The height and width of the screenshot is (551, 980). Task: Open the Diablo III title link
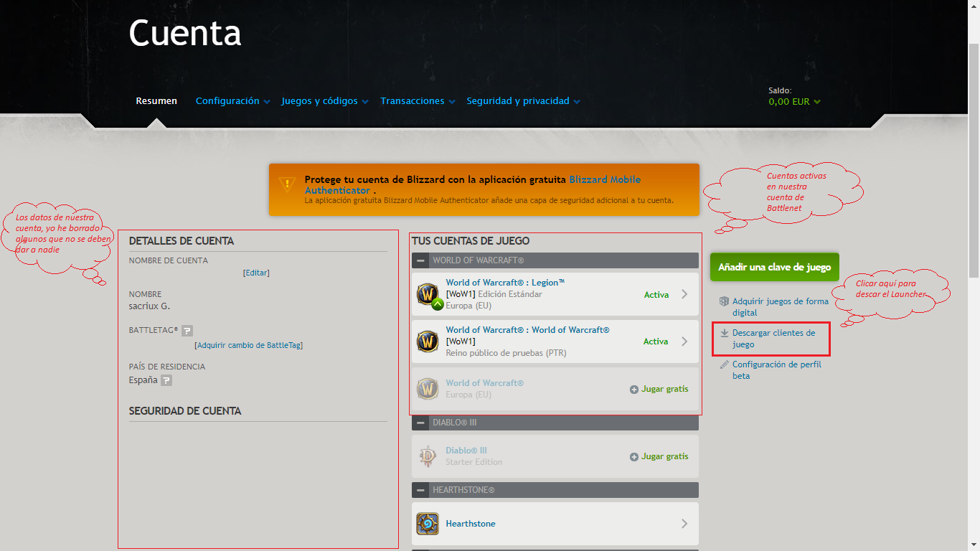[x=466, y=451]
